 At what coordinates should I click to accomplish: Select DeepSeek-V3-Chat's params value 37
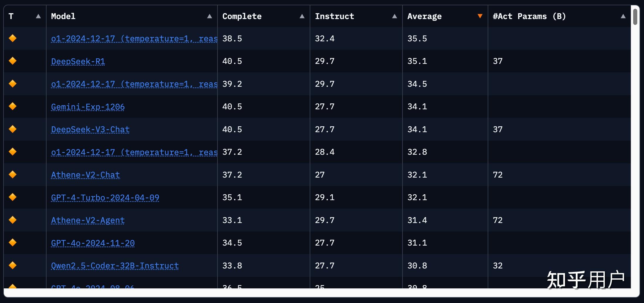498,130
